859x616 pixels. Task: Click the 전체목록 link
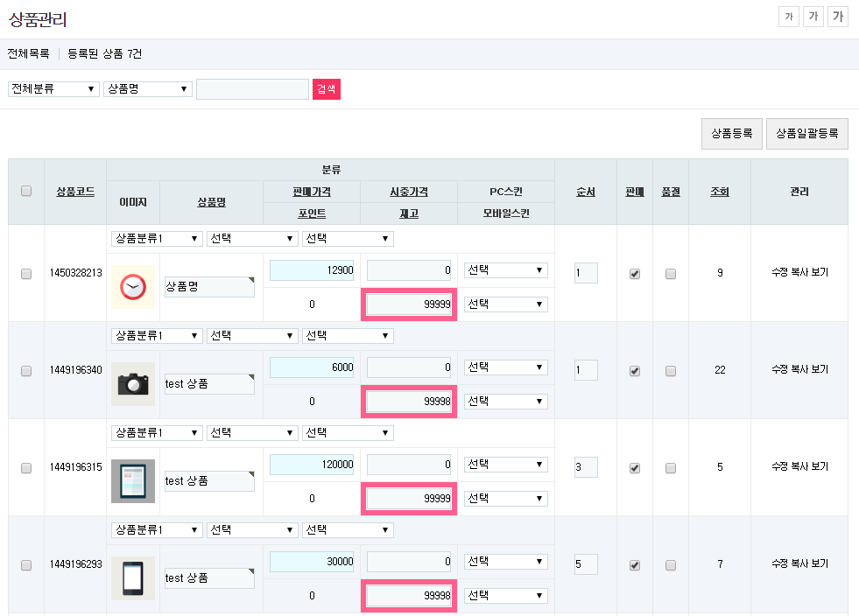click(x=29, y=53)
